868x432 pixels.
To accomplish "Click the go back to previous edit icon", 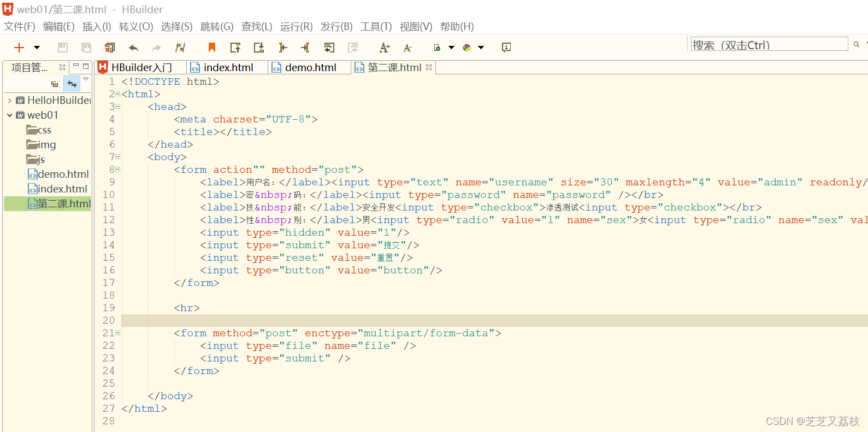I will (329, 48).
